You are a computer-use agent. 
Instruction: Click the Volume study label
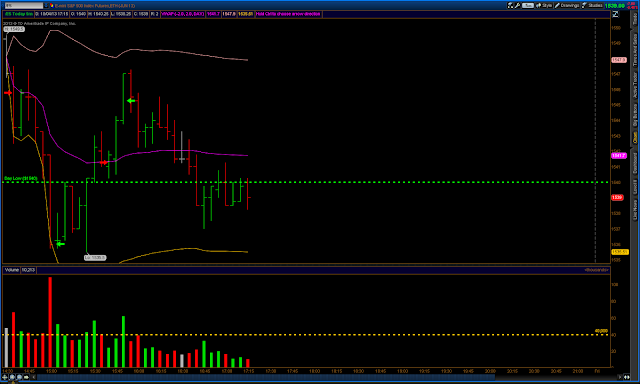coord(12,270)
